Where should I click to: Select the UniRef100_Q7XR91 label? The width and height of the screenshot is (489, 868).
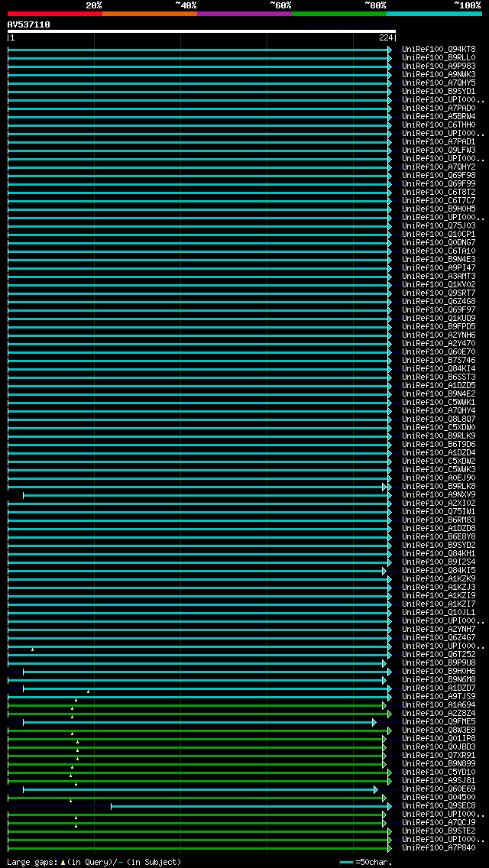pos(439,755)
